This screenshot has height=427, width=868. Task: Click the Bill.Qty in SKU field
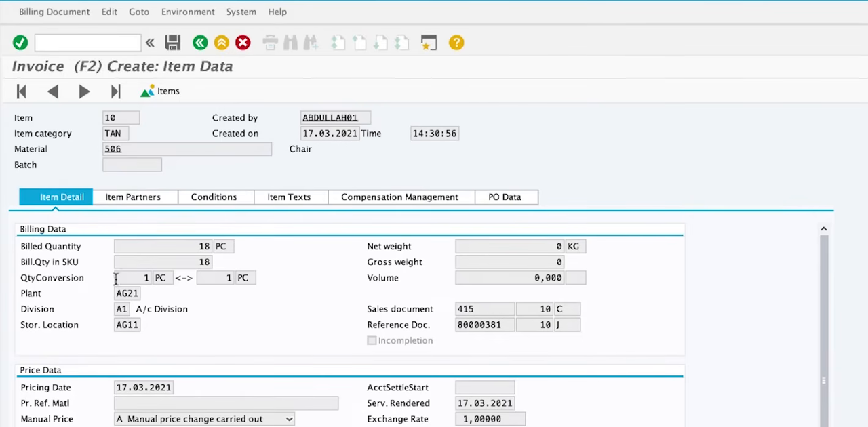[163, 262]
